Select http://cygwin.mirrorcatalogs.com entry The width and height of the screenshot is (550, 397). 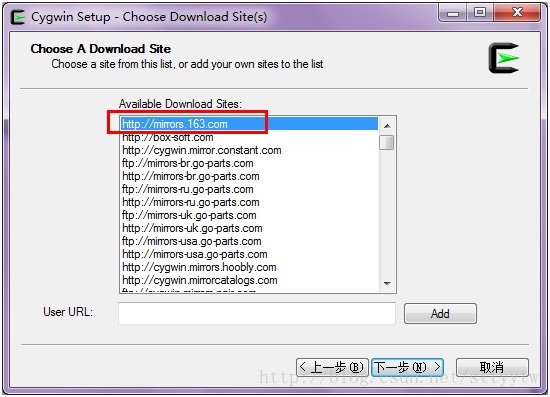point(249,280)
